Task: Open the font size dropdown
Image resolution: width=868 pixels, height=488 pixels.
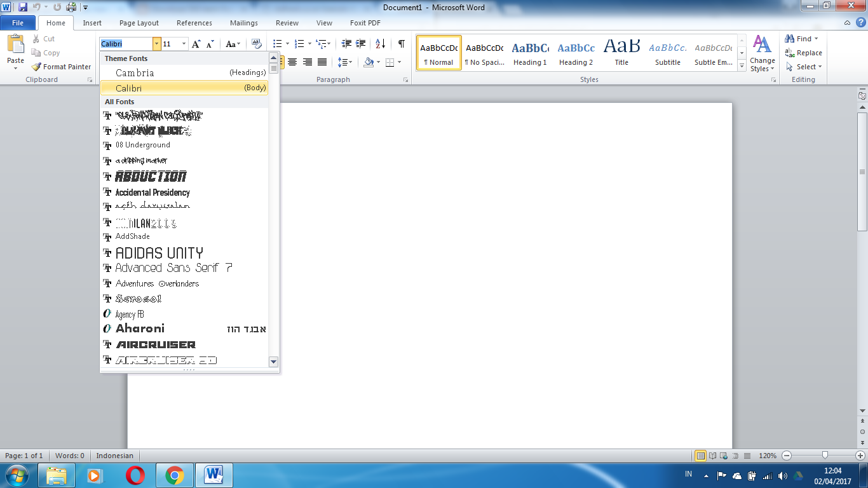Action: 184,44
